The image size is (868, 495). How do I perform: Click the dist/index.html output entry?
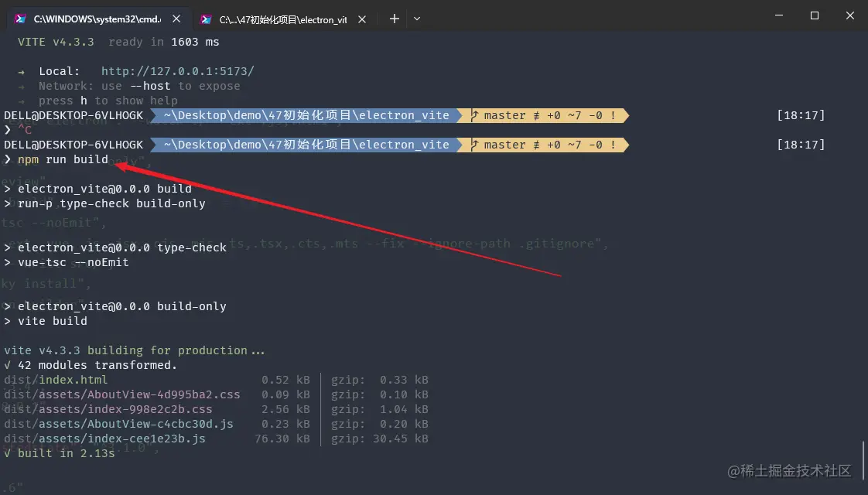tap(56, 380)
